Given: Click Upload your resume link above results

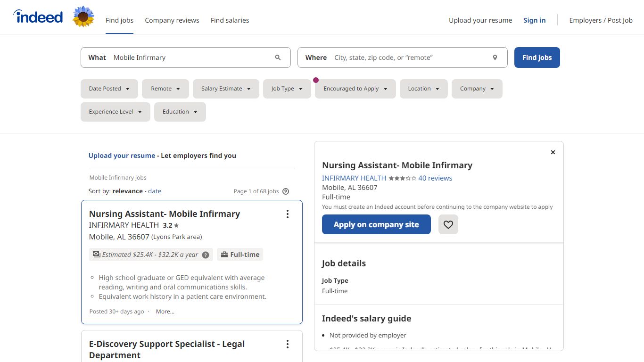Looking at the screenshot, I should 122,156.
